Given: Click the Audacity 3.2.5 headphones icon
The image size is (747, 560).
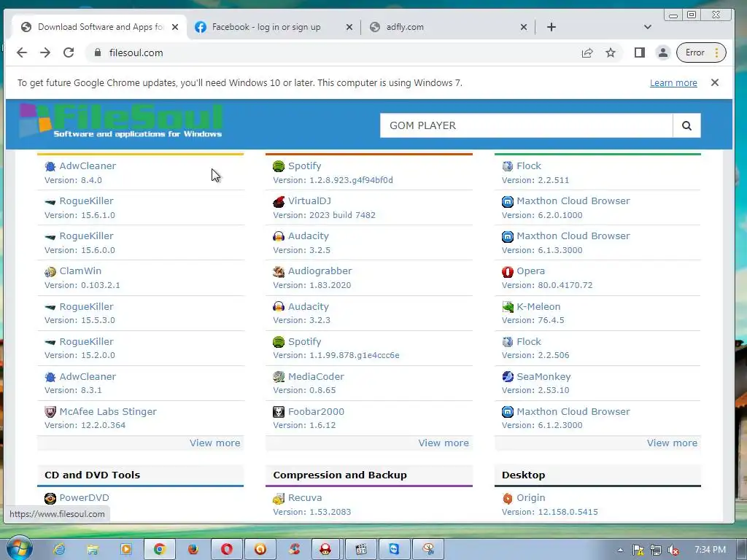Looking at the screenshot, I should (x=279, y=236).
